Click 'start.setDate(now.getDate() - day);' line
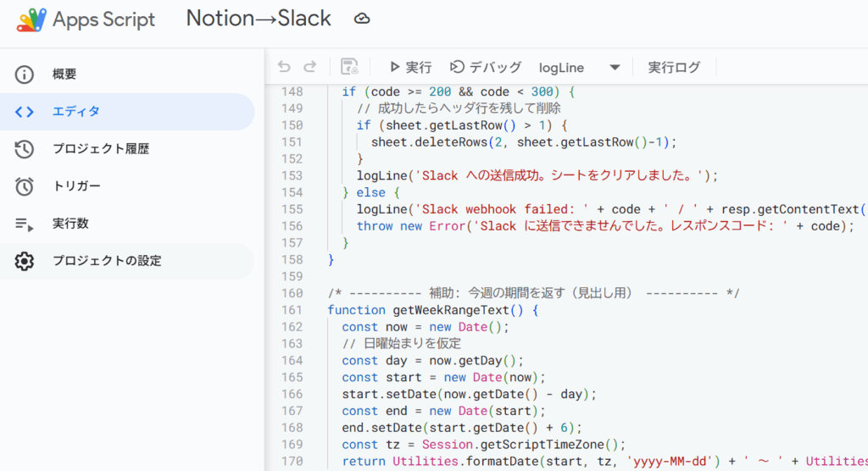The width and height of the screenshot is (868, 471). pyautogui.click(x=469, y=394)
